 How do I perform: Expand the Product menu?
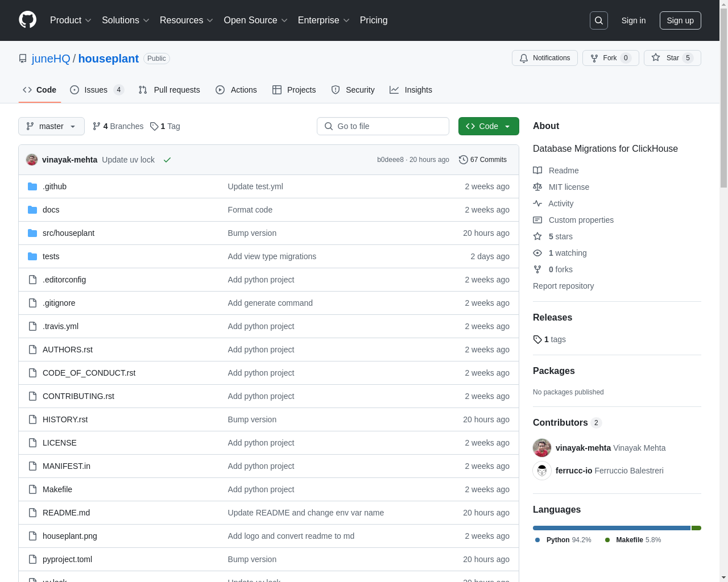click(71, 20)
